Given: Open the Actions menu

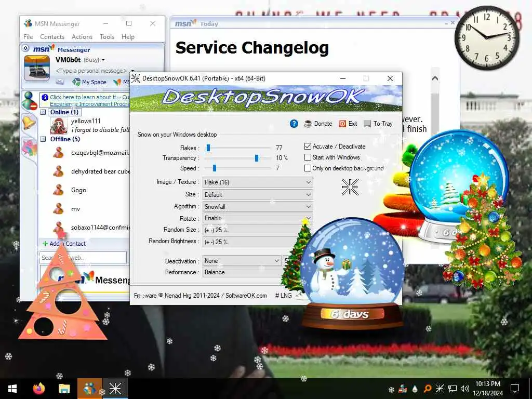Looking at the screenshot, I should pos(82,37).
